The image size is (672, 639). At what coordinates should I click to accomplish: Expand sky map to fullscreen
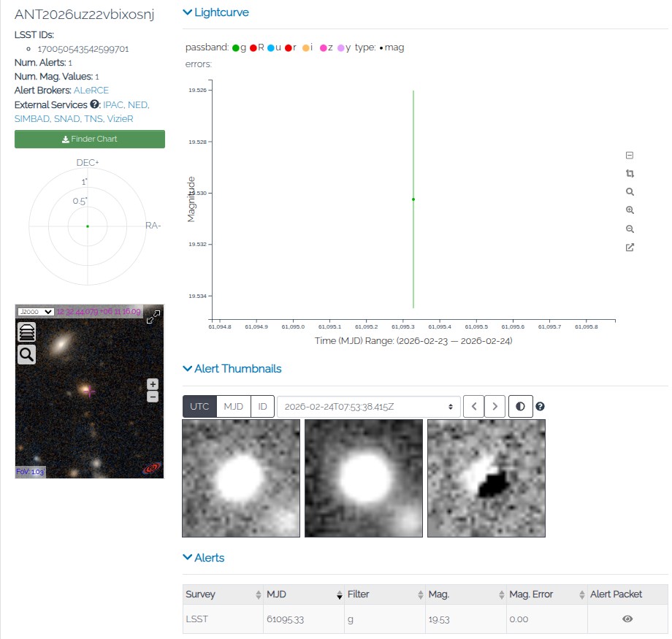click(153, 318)
